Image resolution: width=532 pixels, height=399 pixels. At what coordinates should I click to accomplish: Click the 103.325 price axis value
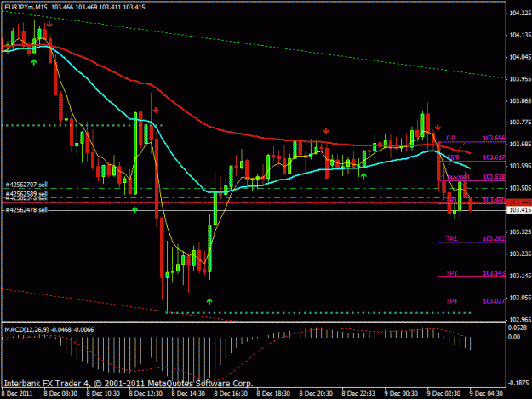tap(520, 232)
